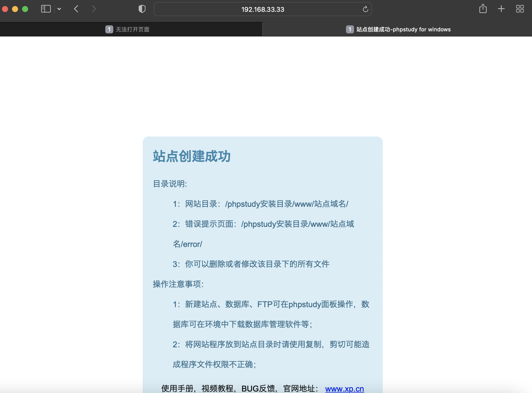Image resolution: width=532 pixels, height=393 pixels.
Task: Minimize the window with the yellow button
Action: click(x=15, y=9)
